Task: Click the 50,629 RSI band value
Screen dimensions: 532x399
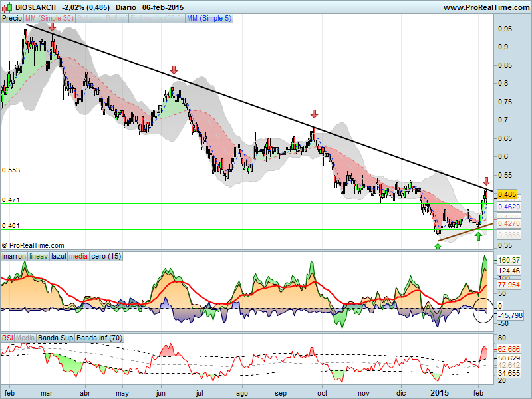Action: click(509, 358)
